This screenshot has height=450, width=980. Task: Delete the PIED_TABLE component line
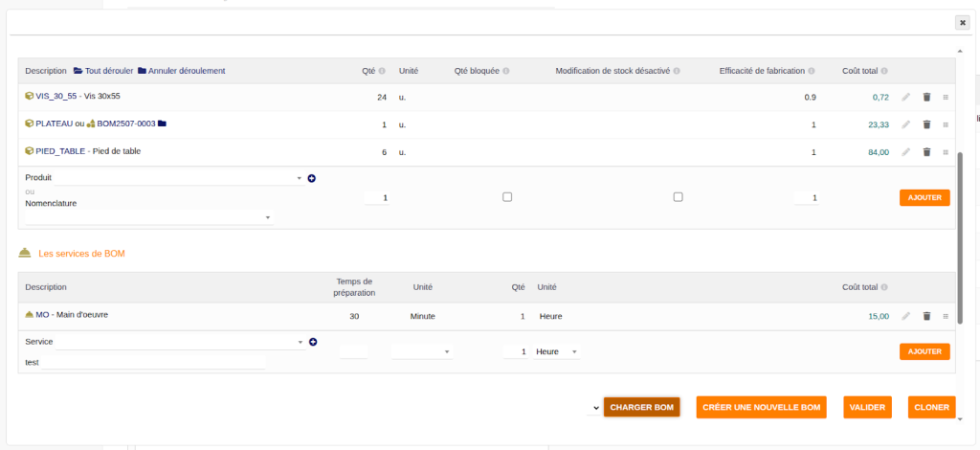pyautogui.click(x=926, y=152)
